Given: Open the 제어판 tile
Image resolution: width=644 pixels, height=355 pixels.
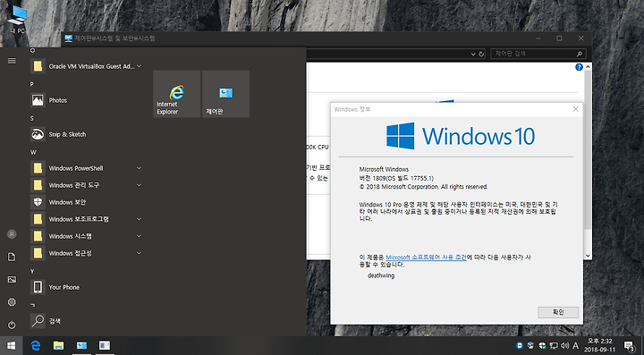Looking at the screenshot, I should [x=226, y=94].
